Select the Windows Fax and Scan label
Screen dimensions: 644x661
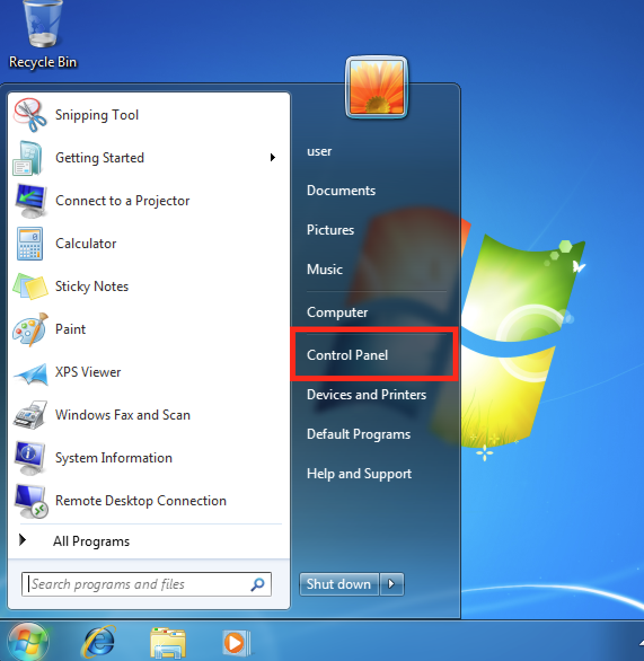pos(122,415)
